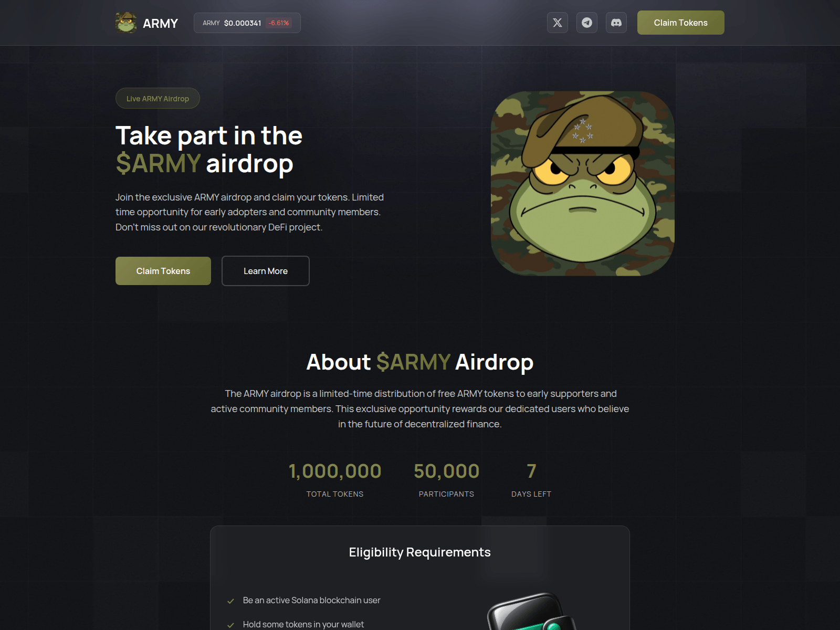
Task: Click the About $ARMY Airdrop heading
Action: click(420, 362)
